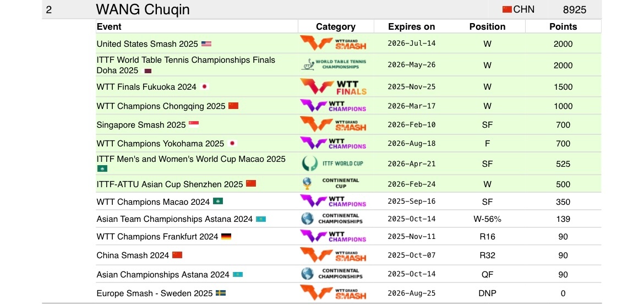Click the ITTF World Cup logo
The width and height of the screenshot is (644, 305).
tap(332, 163)
